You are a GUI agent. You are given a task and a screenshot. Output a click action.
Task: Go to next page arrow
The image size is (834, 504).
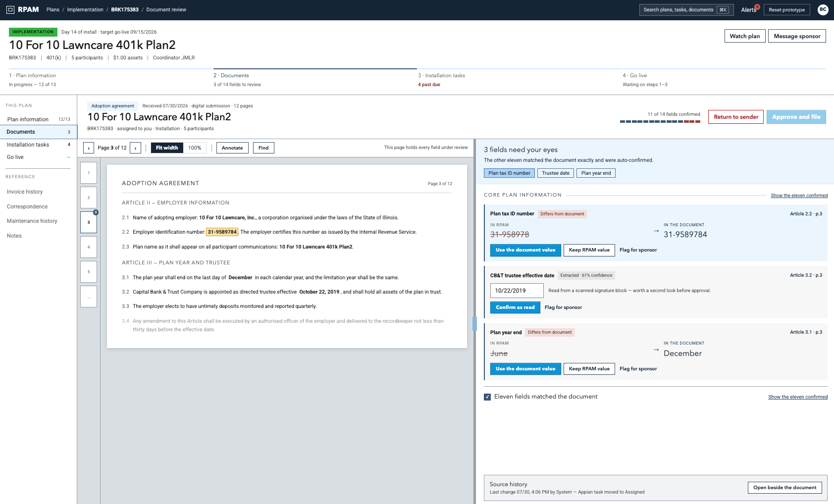[x=136, y=148]
